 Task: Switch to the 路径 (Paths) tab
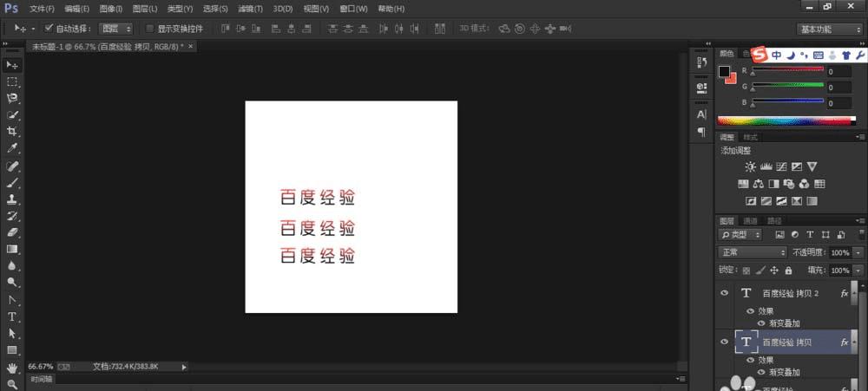click(774, 220)
